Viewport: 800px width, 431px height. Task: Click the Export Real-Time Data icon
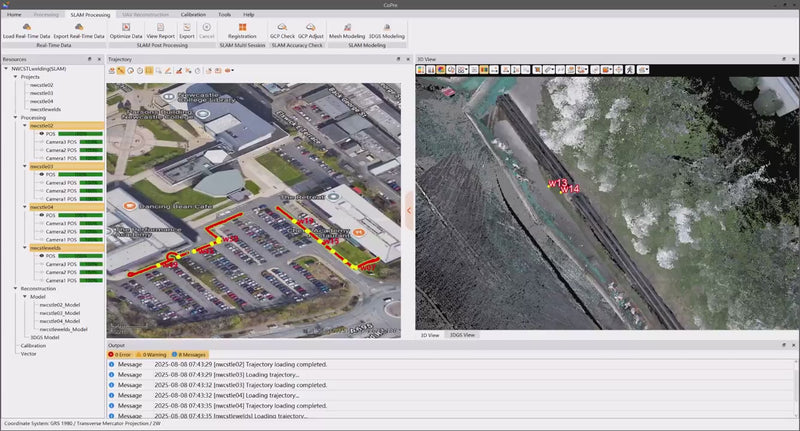tap(79, 26)
